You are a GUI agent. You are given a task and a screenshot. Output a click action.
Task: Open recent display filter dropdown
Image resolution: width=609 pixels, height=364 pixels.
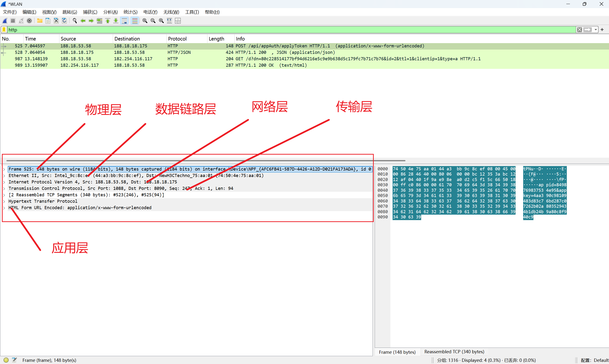click(x=596, y=30)
